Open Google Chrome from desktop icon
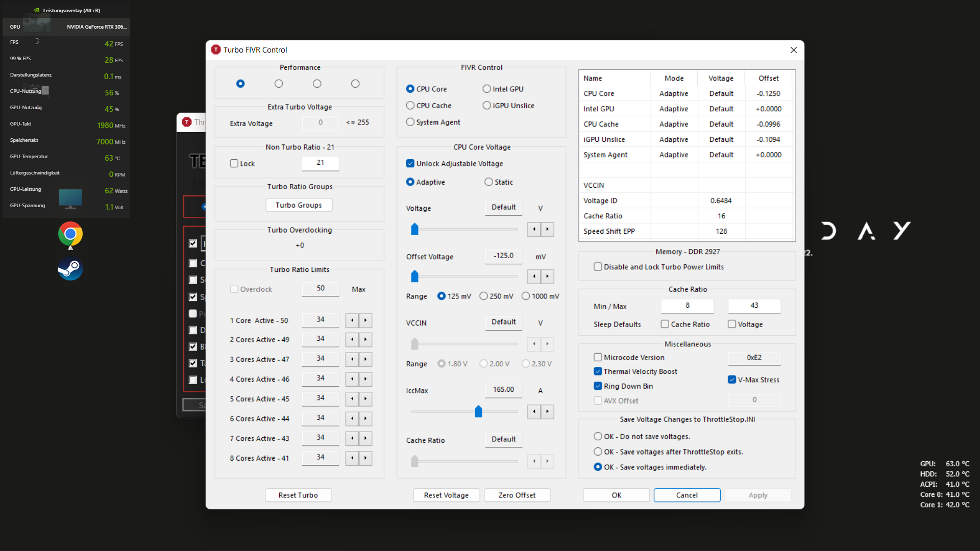Screen dimensions: 980x551 (70, 234)
